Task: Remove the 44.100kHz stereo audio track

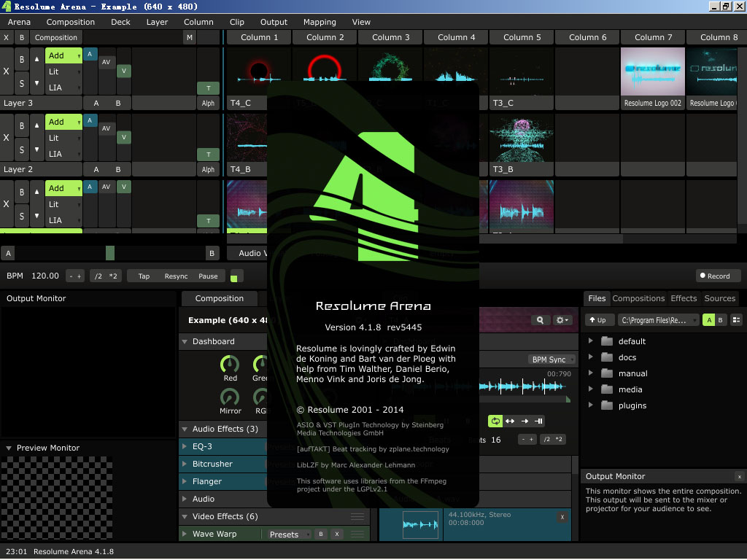Action: [562, 517]
